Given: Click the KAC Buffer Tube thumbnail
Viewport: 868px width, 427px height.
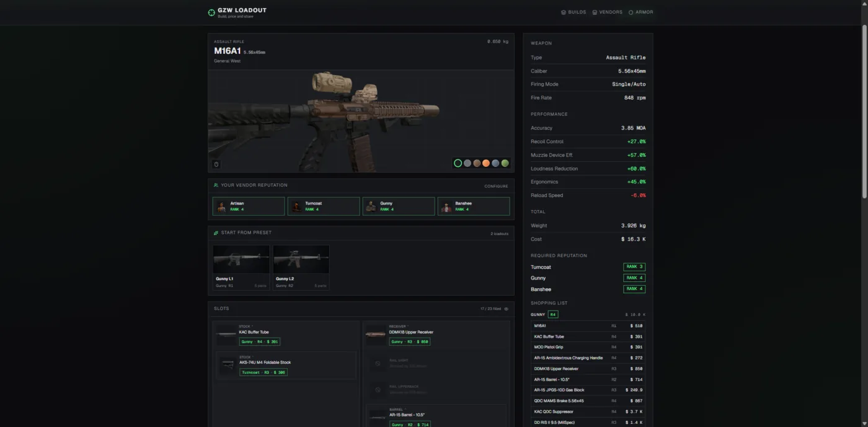Looking at the screenshot, I should 226,335.
